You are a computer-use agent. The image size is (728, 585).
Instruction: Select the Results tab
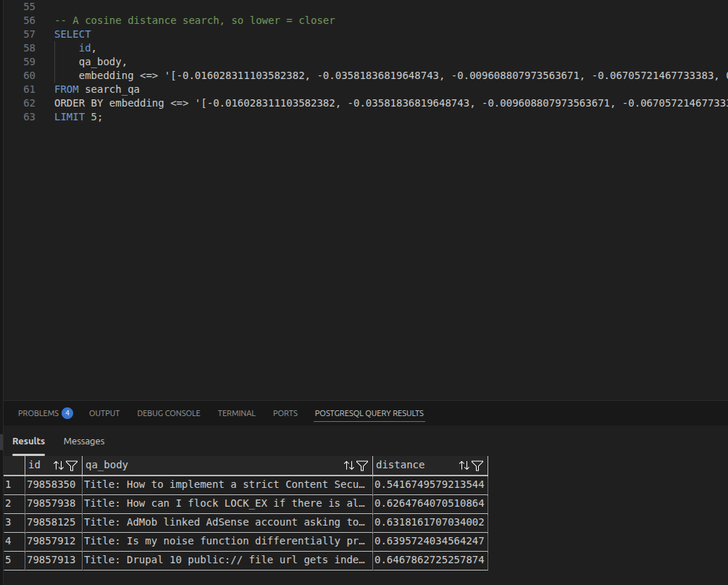[28, 441]
